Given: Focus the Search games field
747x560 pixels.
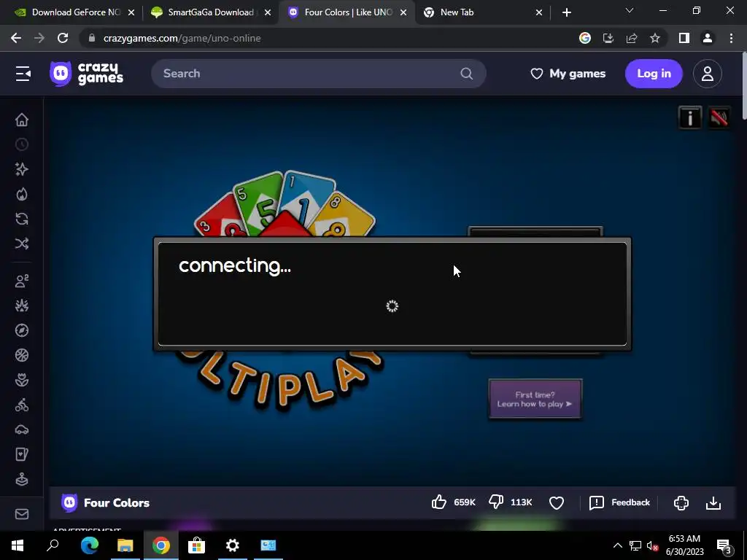Looking at the screenshot, I should coord(318,74).
